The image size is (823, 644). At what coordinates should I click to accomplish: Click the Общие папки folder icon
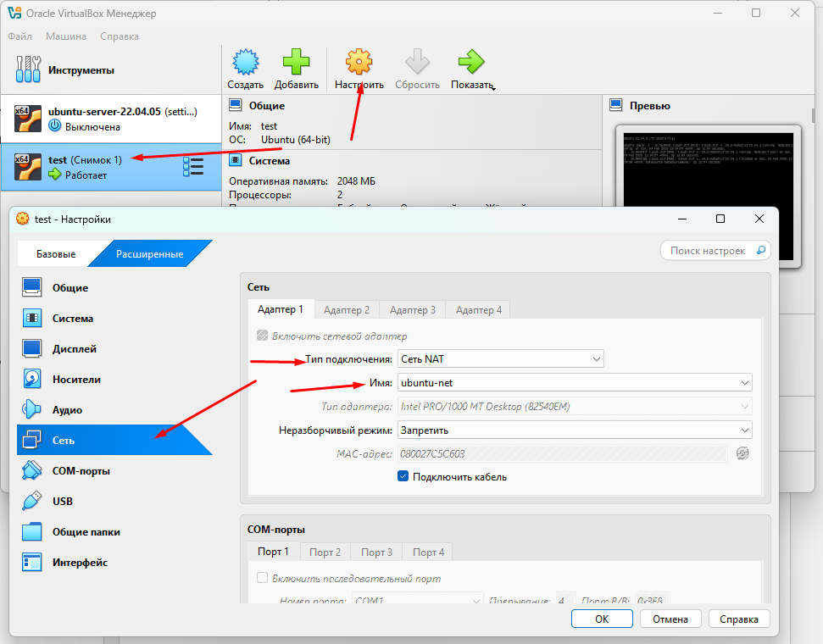click(32, 531)
